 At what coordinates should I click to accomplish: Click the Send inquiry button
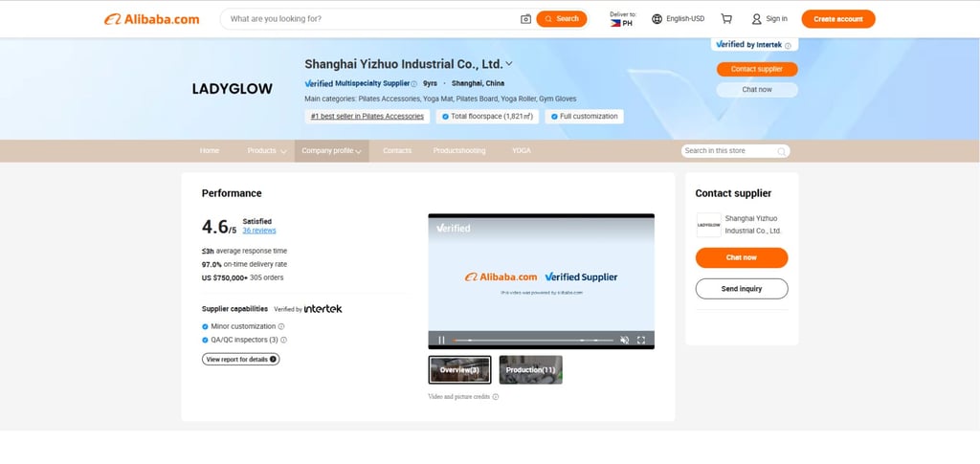click(742, 289)
